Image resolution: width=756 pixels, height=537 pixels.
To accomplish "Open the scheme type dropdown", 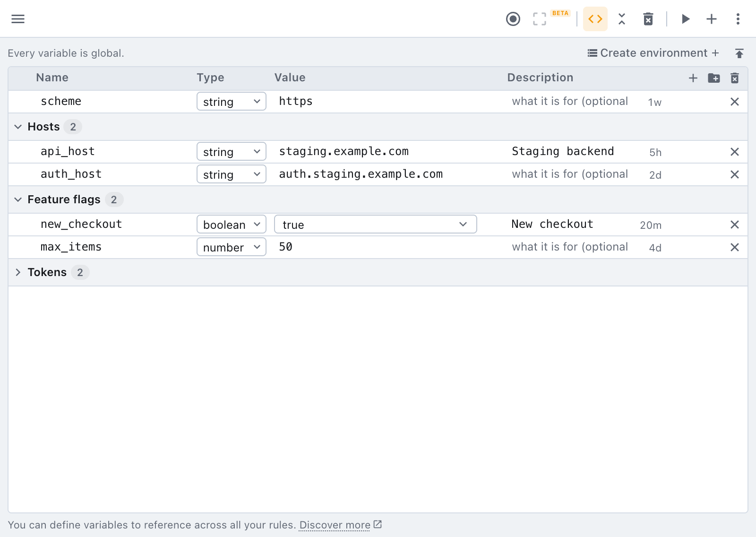I will (232, 102).
